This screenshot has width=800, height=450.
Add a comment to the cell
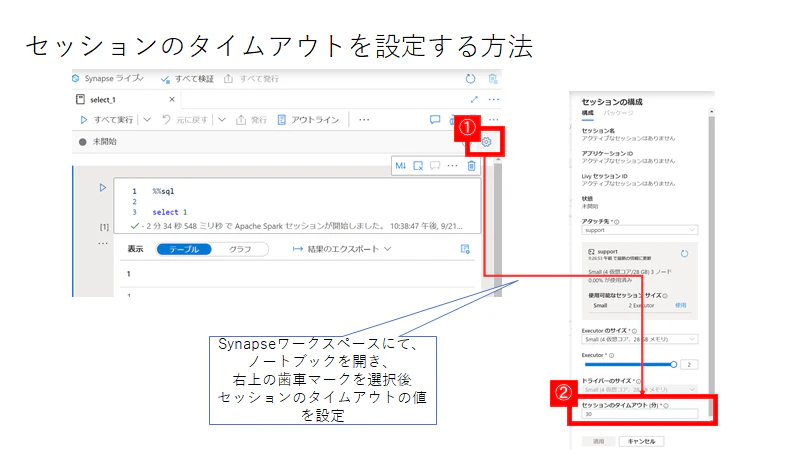point(435,166)
